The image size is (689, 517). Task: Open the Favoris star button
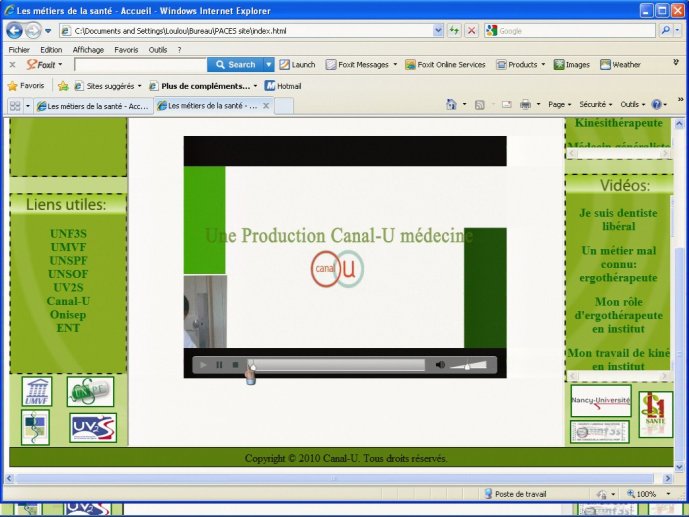point(26,86)
